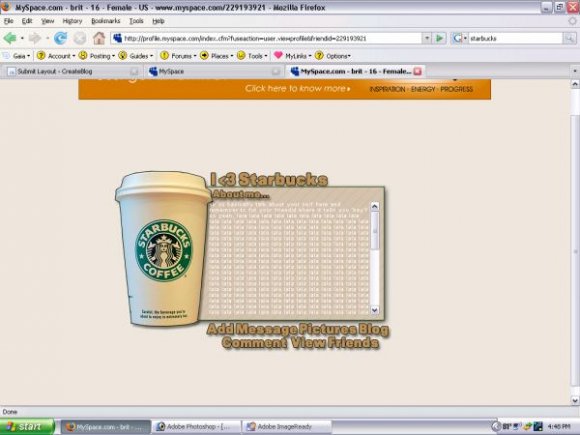Viewport: 580px width, 435px height.
Task: Click the Forward arrow button
Action: coord(35,38)
